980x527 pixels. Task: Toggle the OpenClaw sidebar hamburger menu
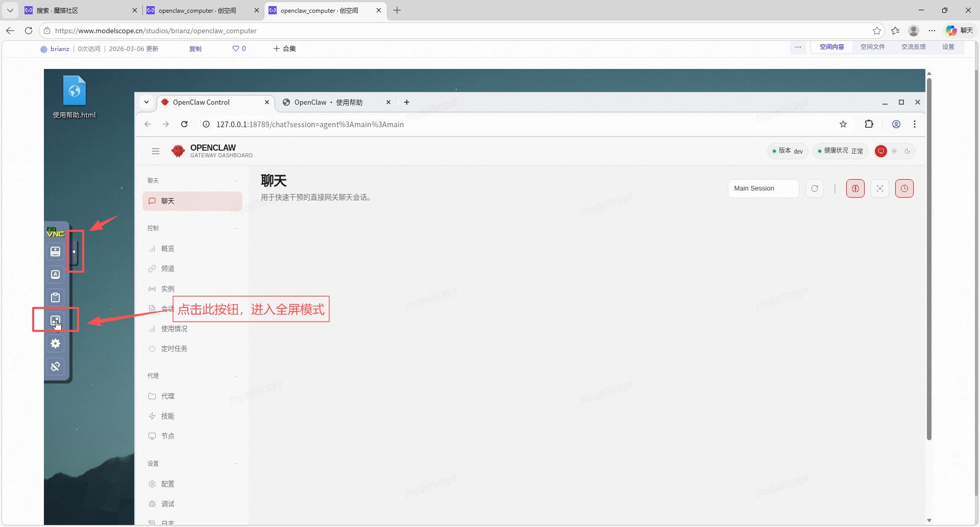point(156,151)
